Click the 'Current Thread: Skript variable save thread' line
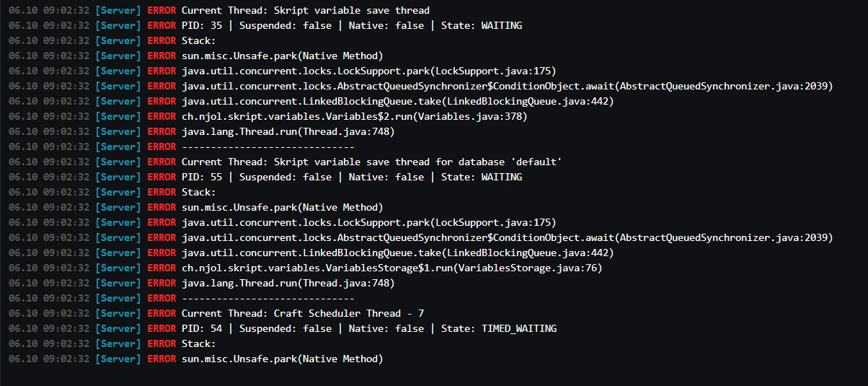 (219, 10)
